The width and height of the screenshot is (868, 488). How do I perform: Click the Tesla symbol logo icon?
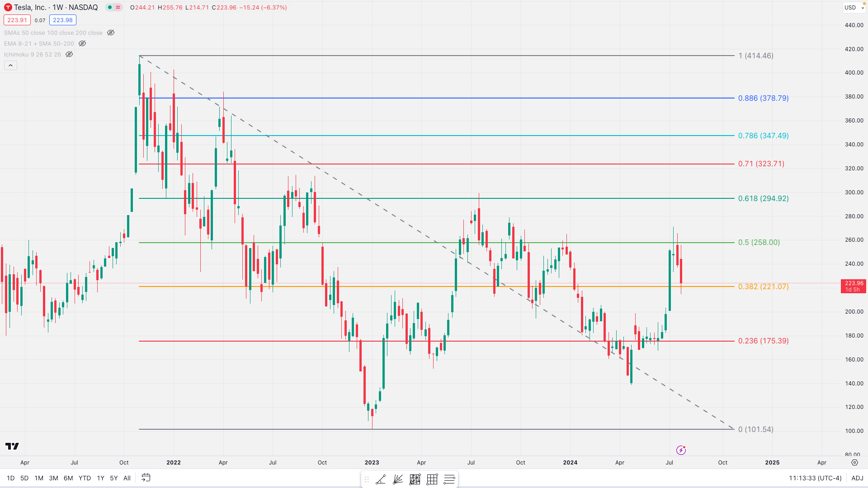click(x=8, y=7)
